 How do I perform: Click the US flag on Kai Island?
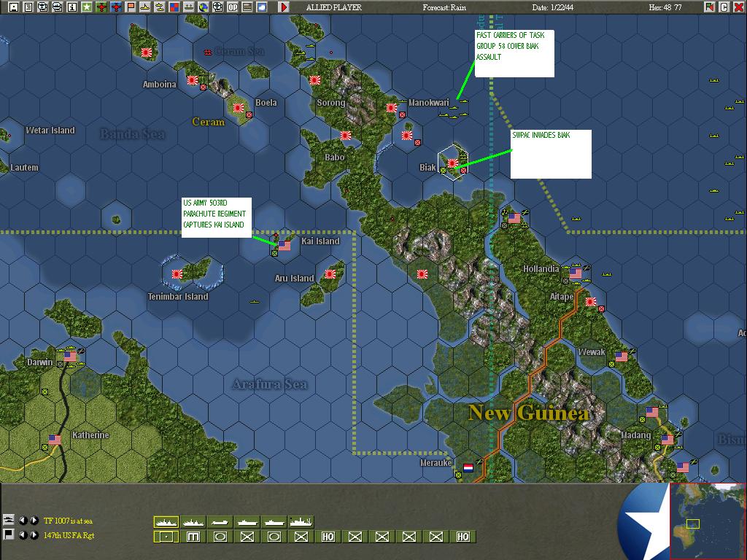285,245
